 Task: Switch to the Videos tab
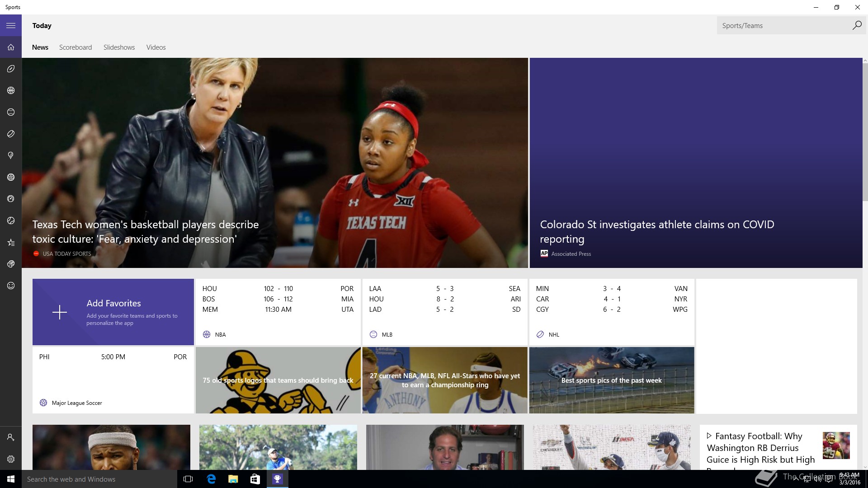click(156, 47)
